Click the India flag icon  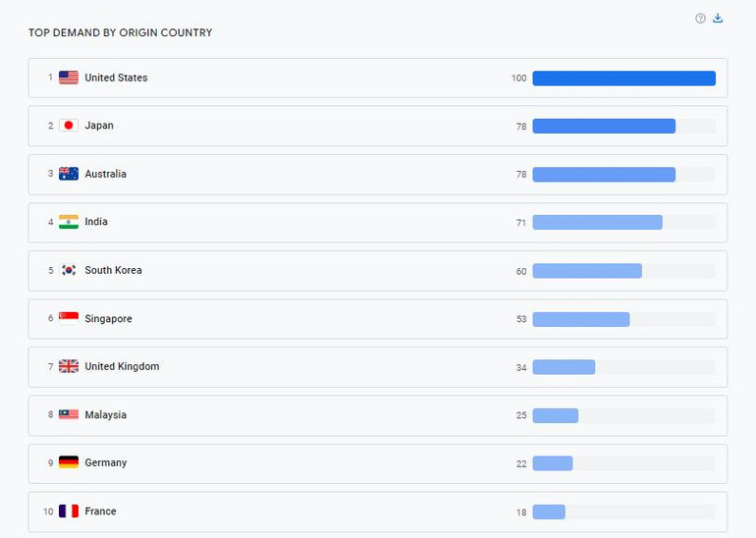point(69,222)
